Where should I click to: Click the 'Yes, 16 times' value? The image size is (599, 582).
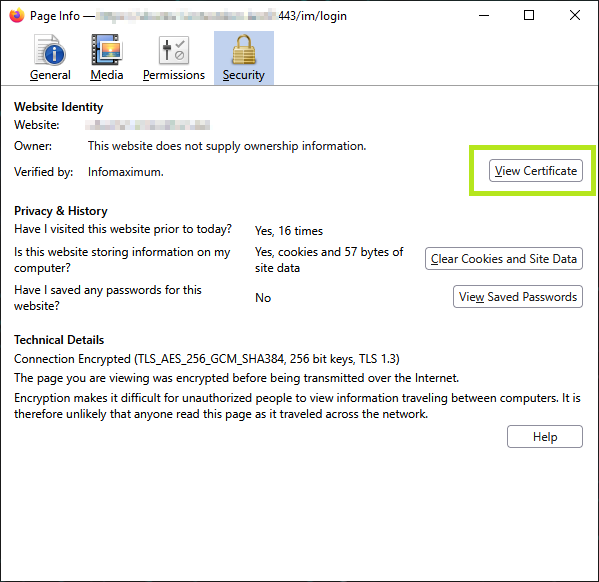click(289, 231)
